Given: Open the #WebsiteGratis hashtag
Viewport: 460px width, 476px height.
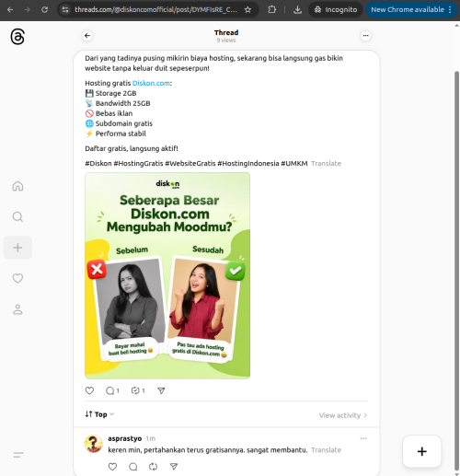Looking at the screenshot, I should pos(190,164).
